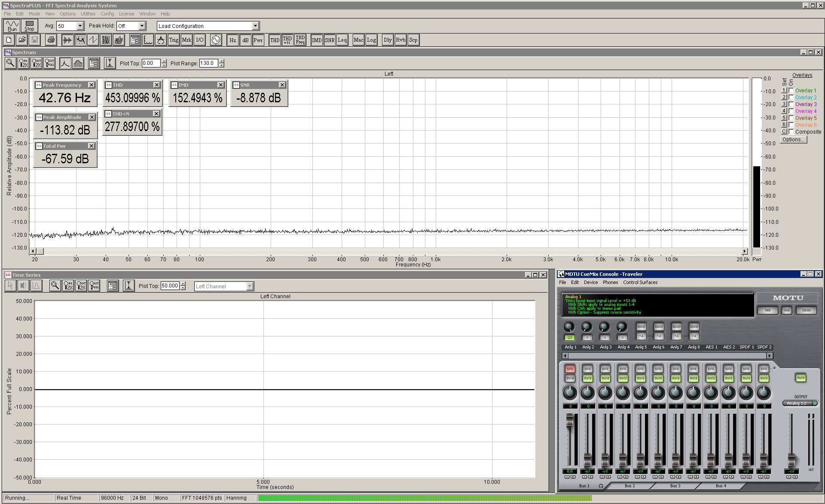Open the Peak Hold dropdown
The height and width of the screenshot is (504, 825).
pyautogui.click(x=142, y=26)
